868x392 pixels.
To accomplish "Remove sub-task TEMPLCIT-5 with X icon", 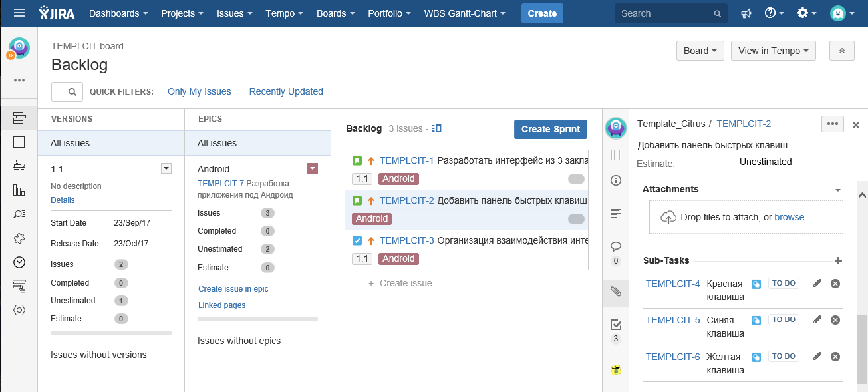I will click(835, 320).
